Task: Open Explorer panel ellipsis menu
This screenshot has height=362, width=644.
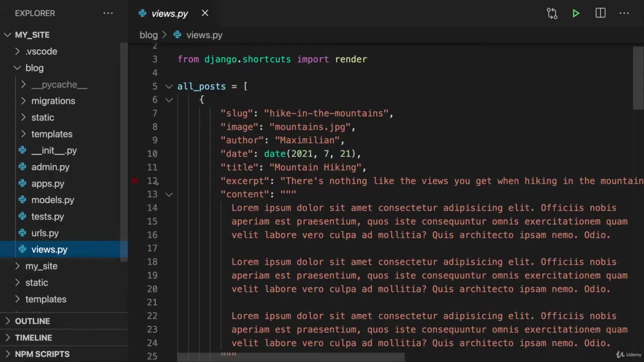Action: point(108,14)
